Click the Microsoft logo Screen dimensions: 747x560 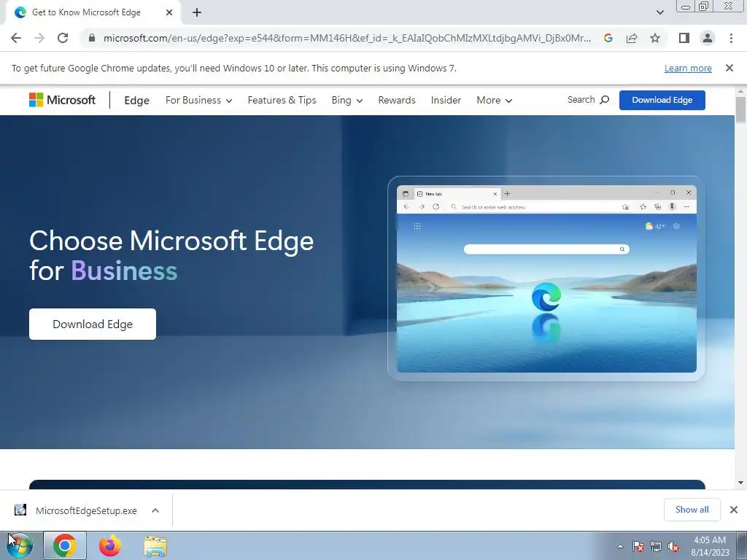tap(63, 100)
